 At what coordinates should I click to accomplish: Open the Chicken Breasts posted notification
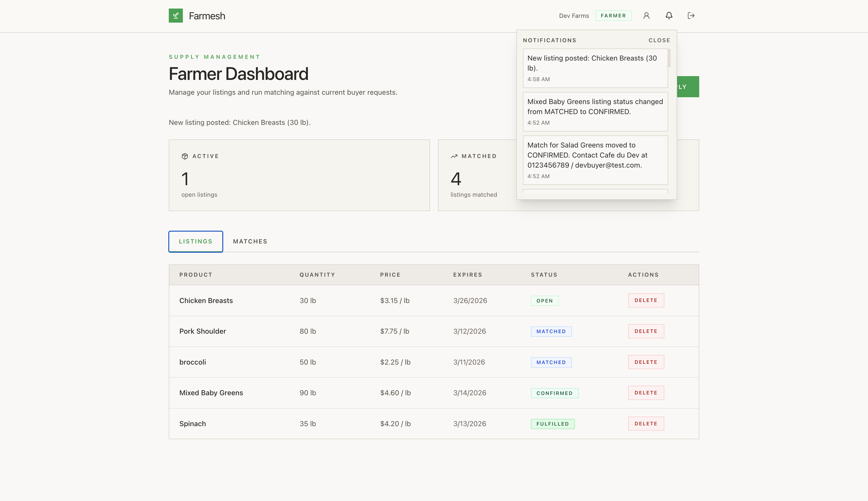(x=595, y=68)
